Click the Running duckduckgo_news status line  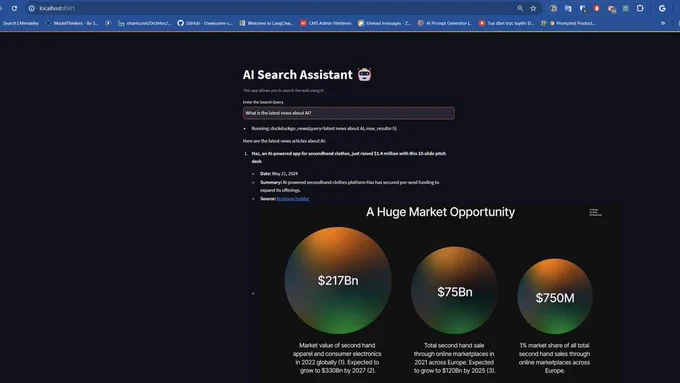(324, 128)
